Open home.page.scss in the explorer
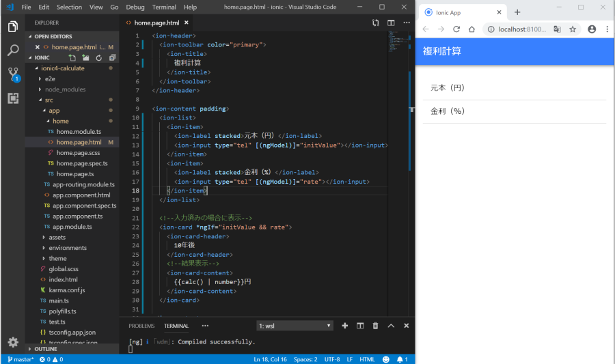This screenshot has width=615, height=364. [79, 153]
